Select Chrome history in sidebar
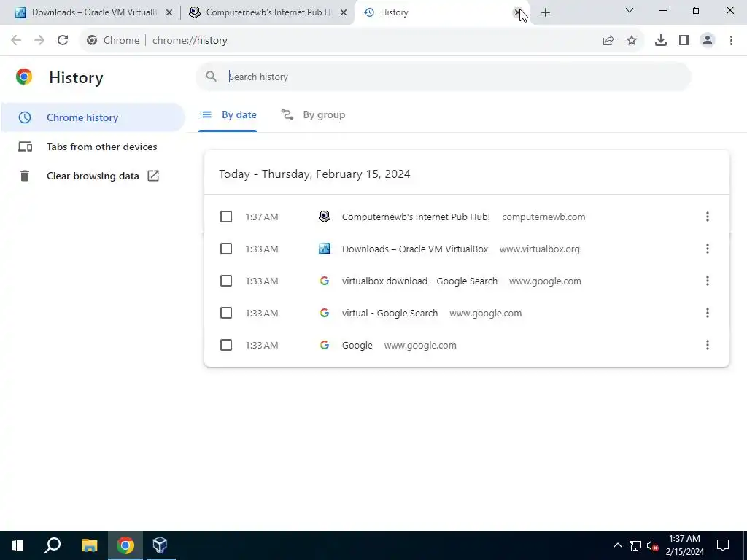This screenshot has width=747, height=560. pyautogui.click(x=93, y=117)
